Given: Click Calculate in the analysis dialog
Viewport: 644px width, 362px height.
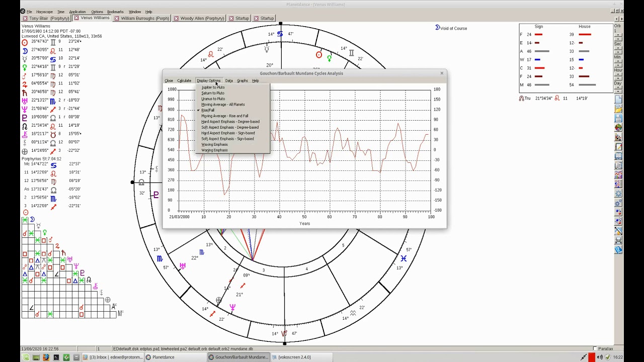Looking at the screenshot, I should click(x=184, y=80).
